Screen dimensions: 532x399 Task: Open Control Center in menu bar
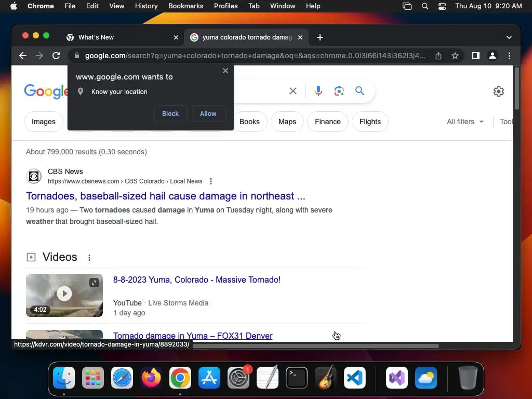(442, 6)
